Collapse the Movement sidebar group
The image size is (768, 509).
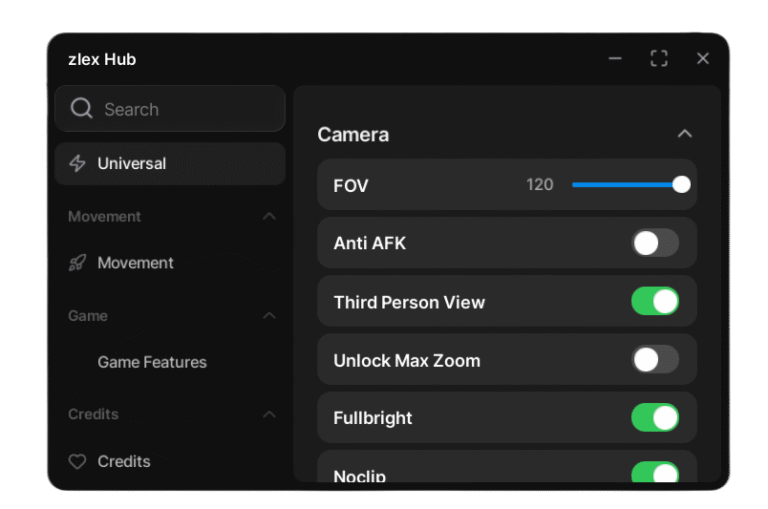click(x=269, y=216)
